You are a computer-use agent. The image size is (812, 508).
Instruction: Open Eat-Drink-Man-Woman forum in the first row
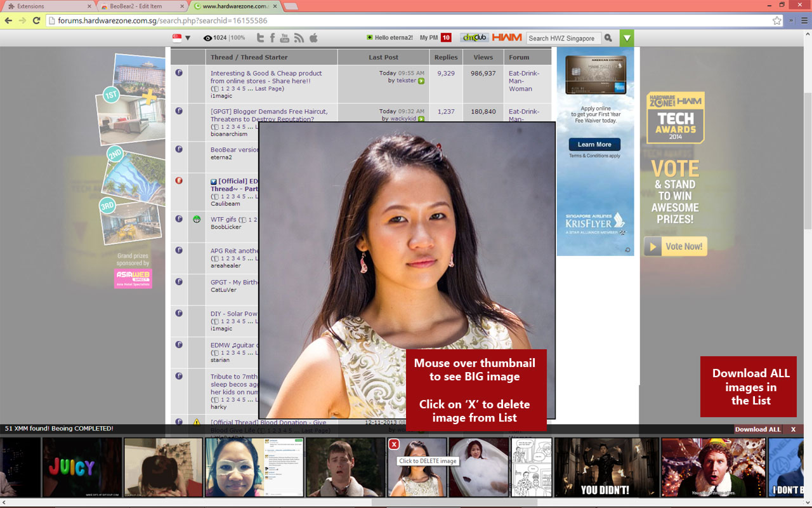click(x=524, y=81)
